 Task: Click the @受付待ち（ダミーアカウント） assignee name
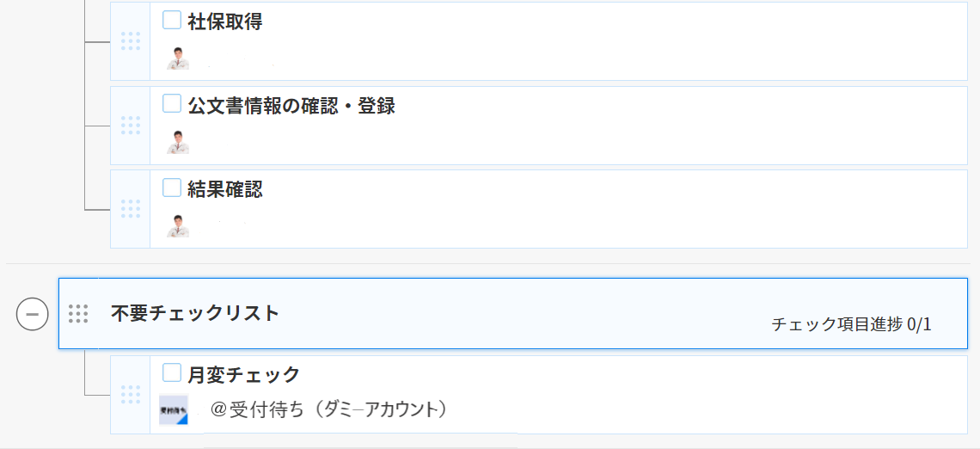click(330, 409)
